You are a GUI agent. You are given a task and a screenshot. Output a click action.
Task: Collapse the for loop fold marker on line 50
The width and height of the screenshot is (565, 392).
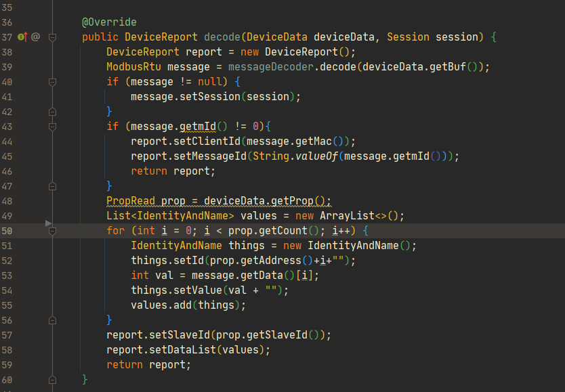[x=52, y=231]
